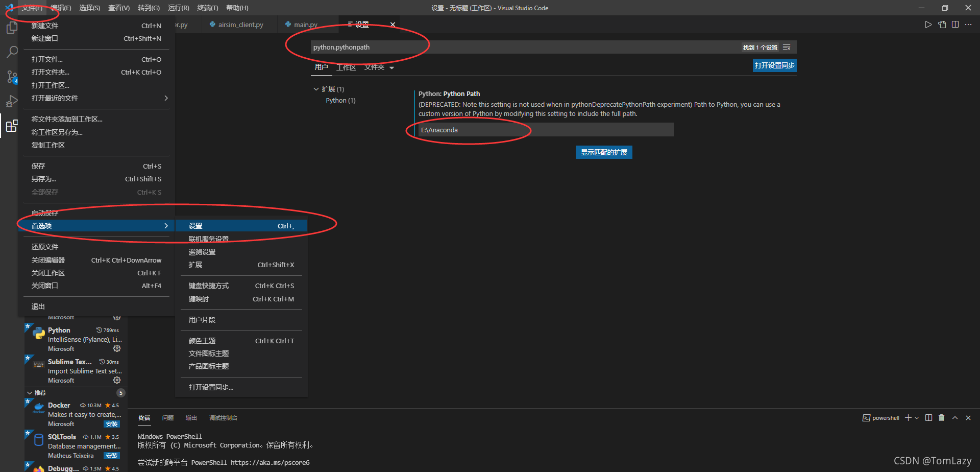Viewport: 980px width, 472px height.
Task: Expand the Folder scope dropdown
Action: (392, 67)
